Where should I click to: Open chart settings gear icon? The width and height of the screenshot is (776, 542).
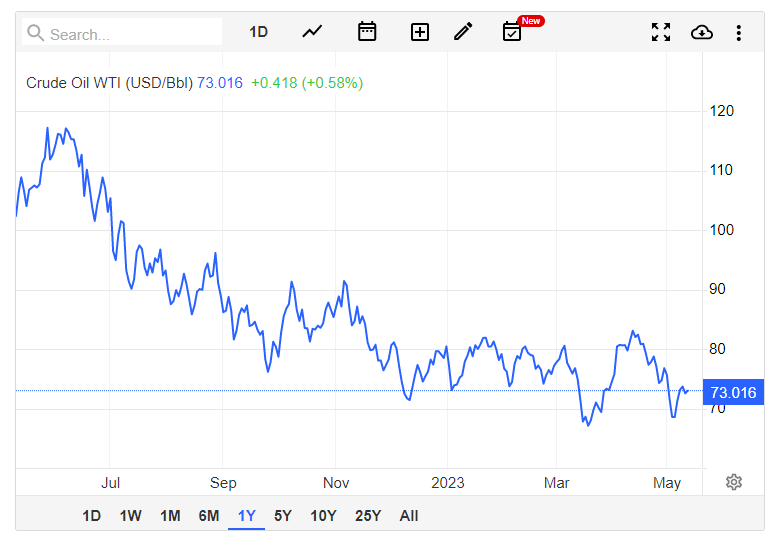click(x=734, y=482)
